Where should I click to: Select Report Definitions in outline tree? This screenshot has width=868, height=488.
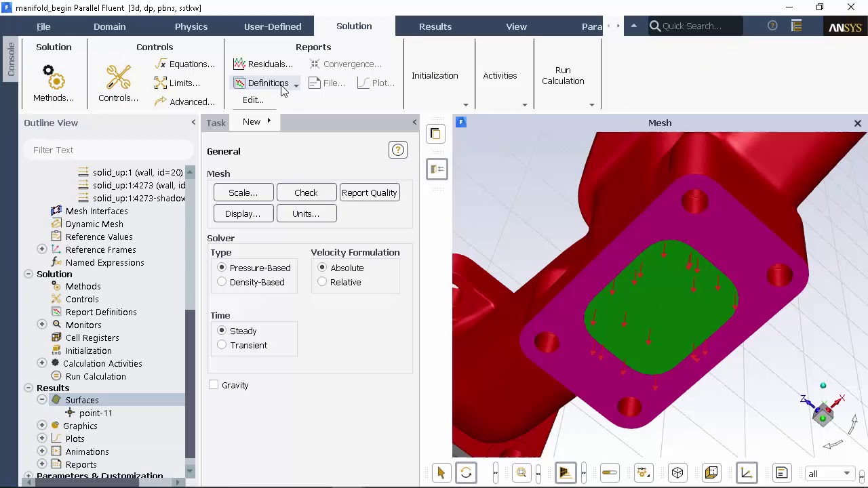click(x=101, y=312)
